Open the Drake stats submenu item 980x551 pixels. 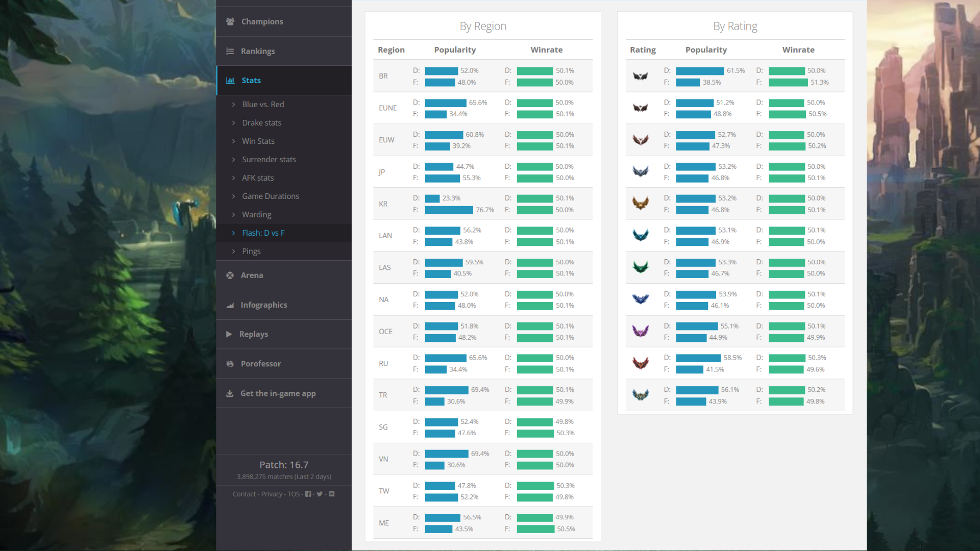pyautogui.click(x=261, y=123)
